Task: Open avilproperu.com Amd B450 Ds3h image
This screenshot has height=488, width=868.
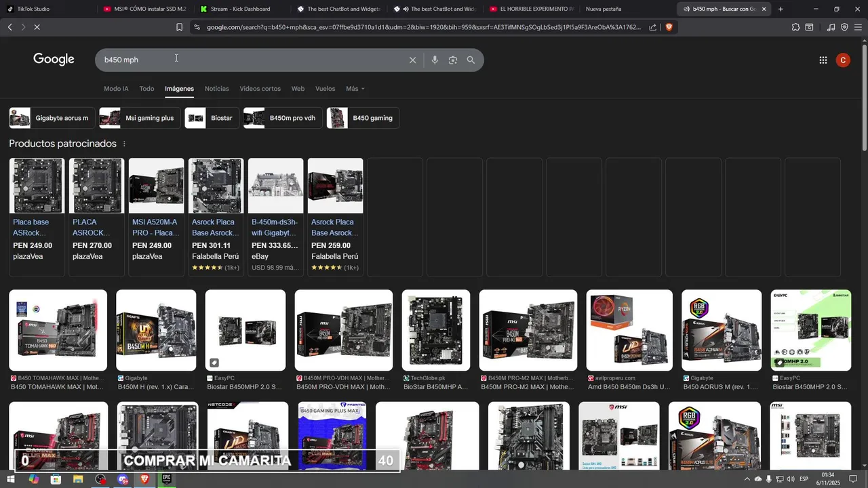Action: tap(629, 330)
